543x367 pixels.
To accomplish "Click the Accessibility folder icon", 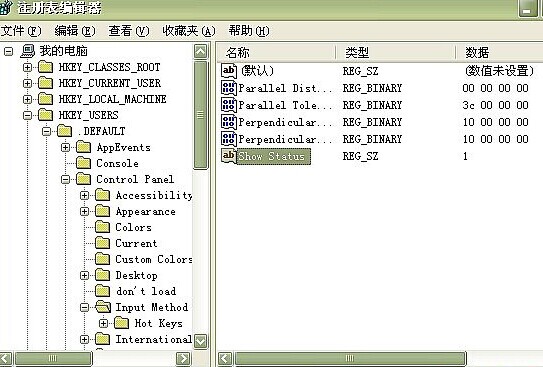I will pyautogui.click(x=103, y=195).
